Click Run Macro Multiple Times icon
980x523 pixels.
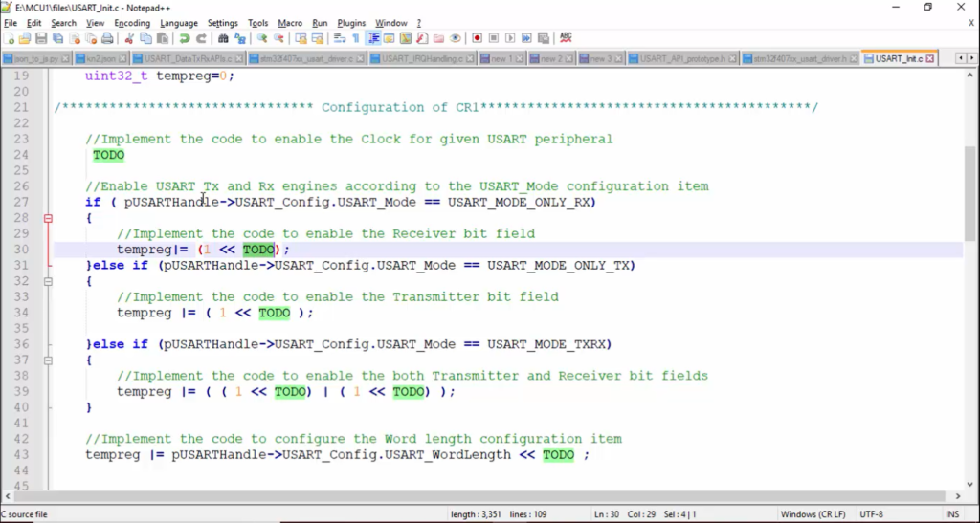click(x=527, y=38)
